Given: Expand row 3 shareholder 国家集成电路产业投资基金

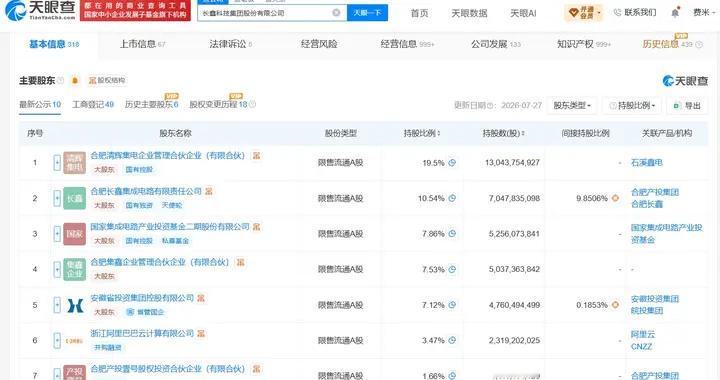Looking at the screenshot, I should coord(57,234).
